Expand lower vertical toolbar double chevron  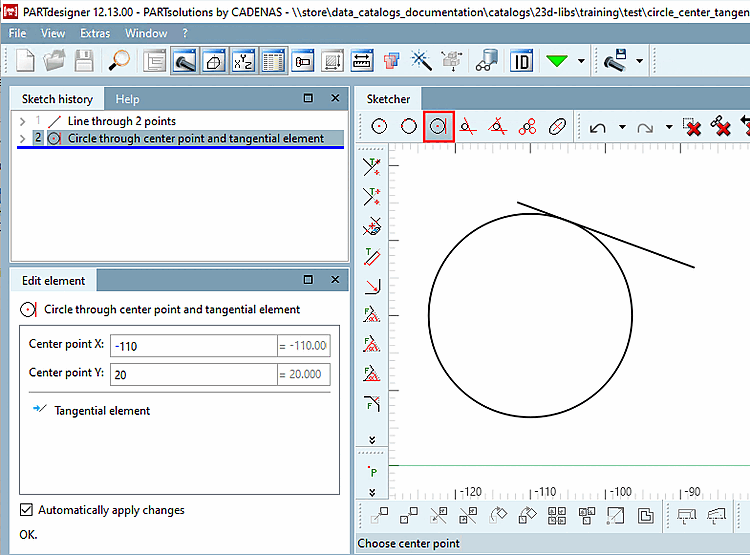pos(372,492)
